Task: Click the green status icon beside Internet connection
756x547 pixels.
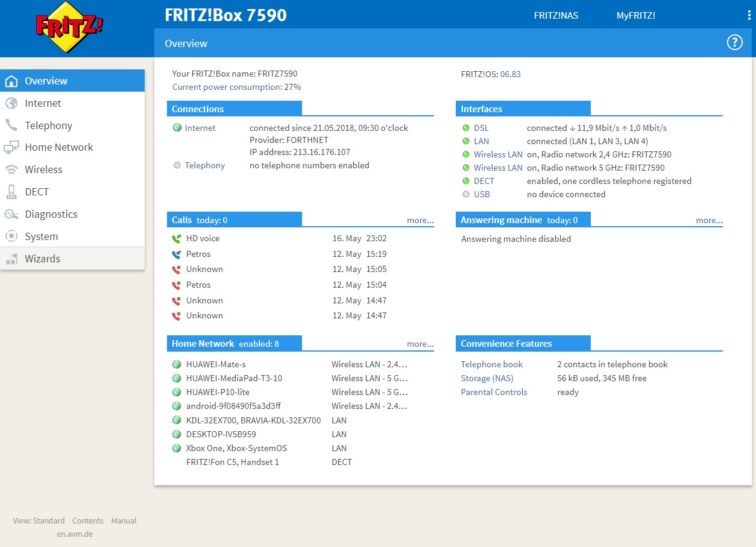Action: tap(177, 128)
